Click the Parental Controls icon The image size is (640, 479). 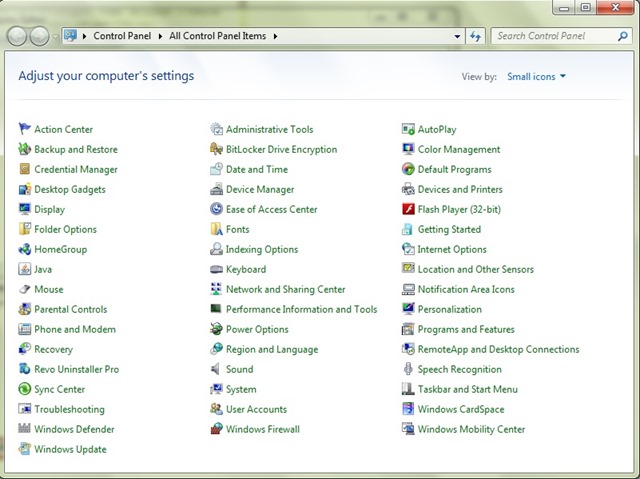click(x=24, y=309)
